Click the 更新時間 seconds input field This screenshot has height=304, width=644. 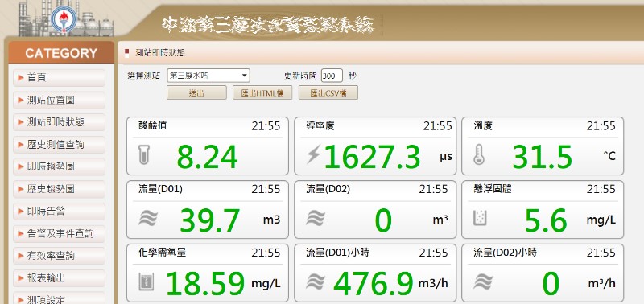(x=332, y=76)
